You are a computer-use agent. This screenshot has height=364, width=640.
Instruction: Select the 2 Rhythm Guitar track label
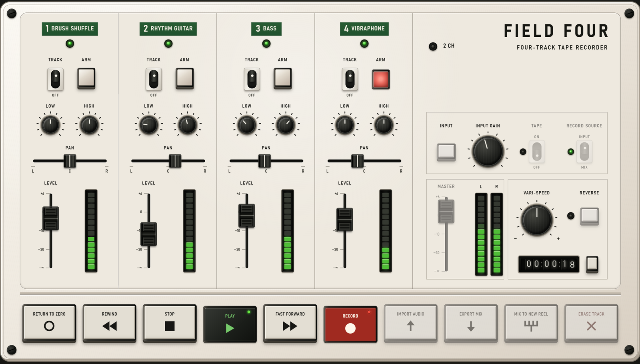(x=168, y=29)
